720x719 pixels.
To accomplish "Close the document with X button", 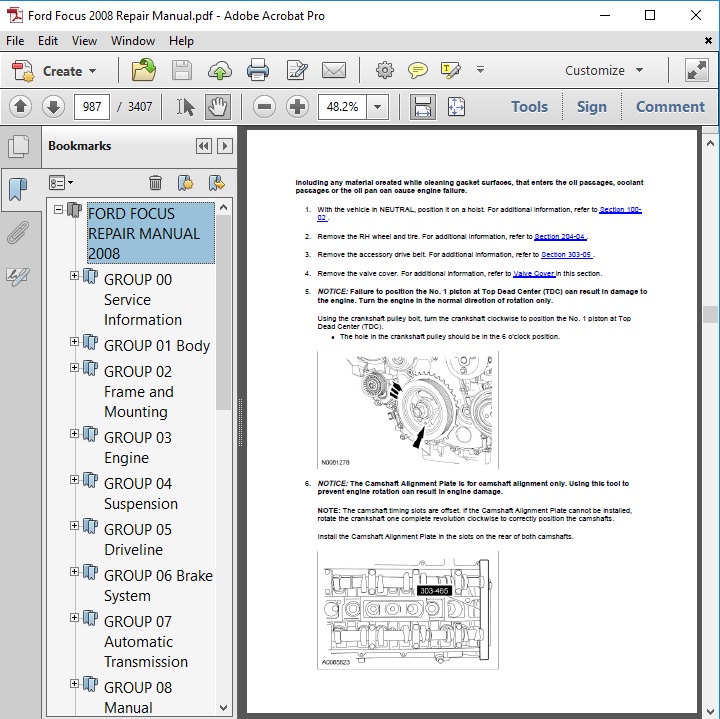I will [x=709, y=41].
